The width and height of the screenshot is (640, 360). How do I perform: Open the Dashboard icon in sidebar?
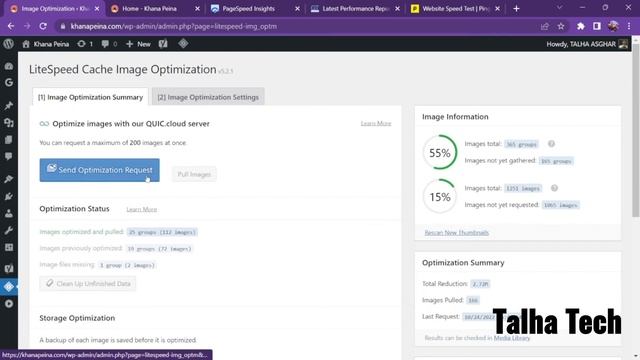(x=9, y=66)
